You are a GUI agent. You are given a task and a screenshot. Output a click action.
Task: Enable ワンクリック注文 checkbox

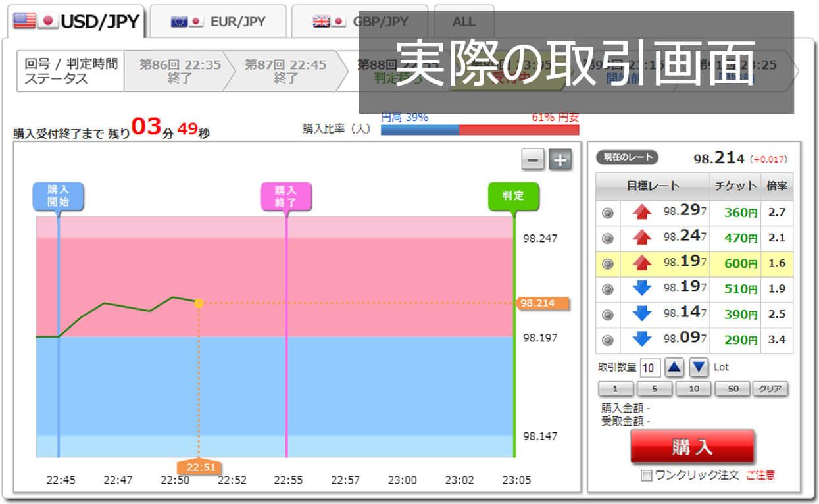click(646, 476)
